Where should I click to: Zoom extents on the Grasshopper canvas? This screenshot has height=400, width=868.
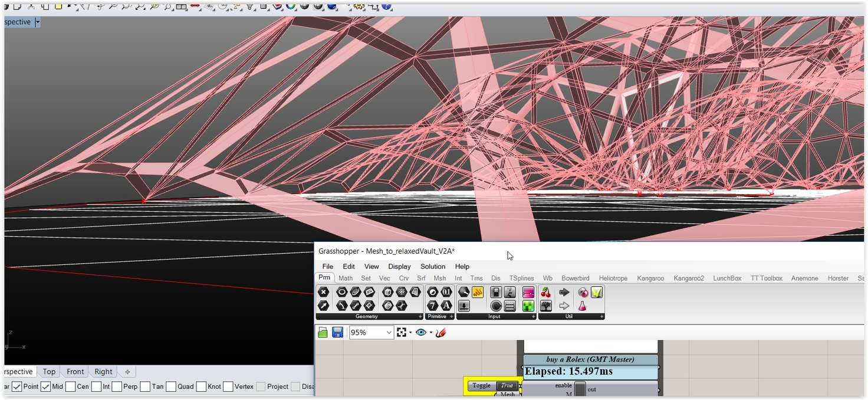(x=402, y=333)
